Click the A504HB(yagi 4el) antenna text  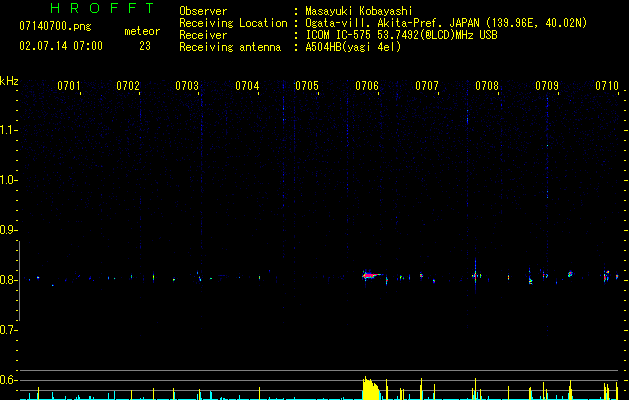click(x=353, y=47)
